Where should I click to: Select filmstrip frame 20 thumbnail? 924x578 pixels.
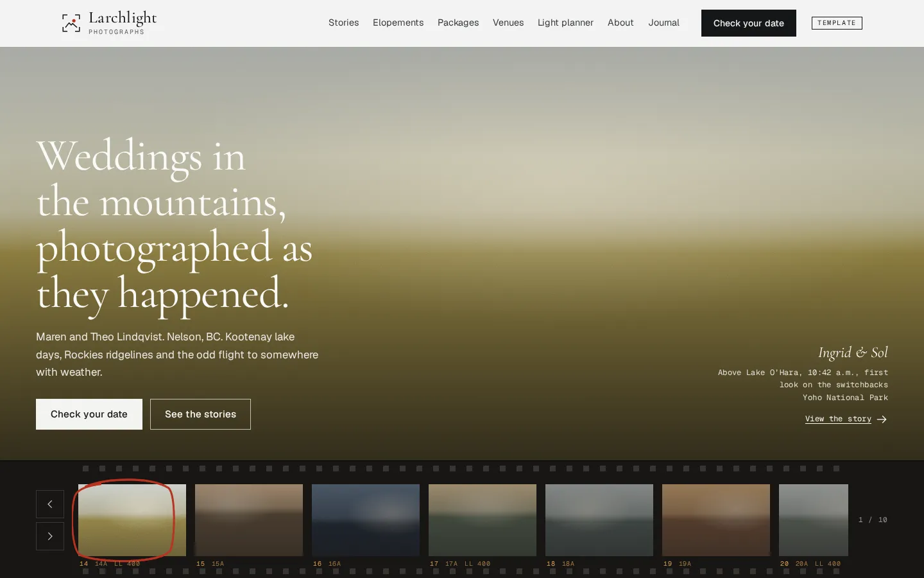814,520
